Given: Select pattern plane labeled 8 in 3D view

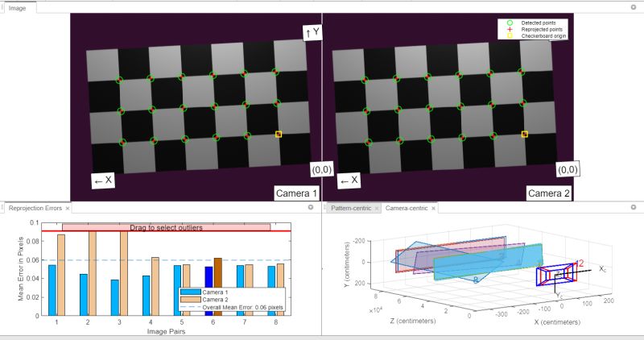Looking at the screenshot, I should point(476,280).
